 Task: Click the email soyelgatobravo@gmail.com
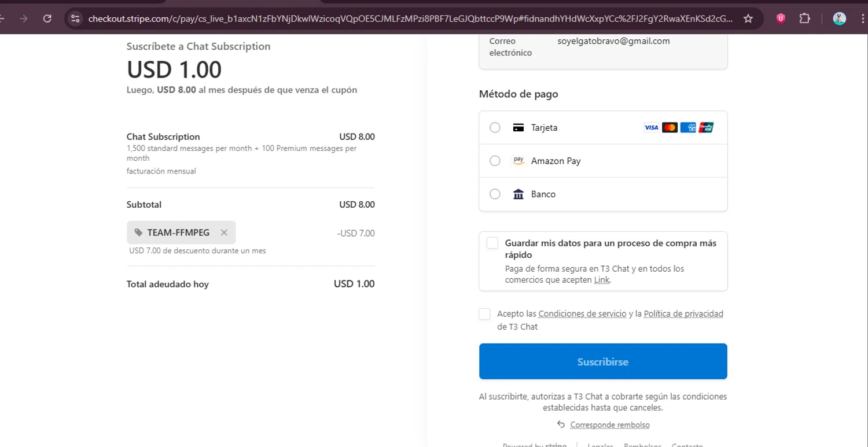(x=613, y=41)
